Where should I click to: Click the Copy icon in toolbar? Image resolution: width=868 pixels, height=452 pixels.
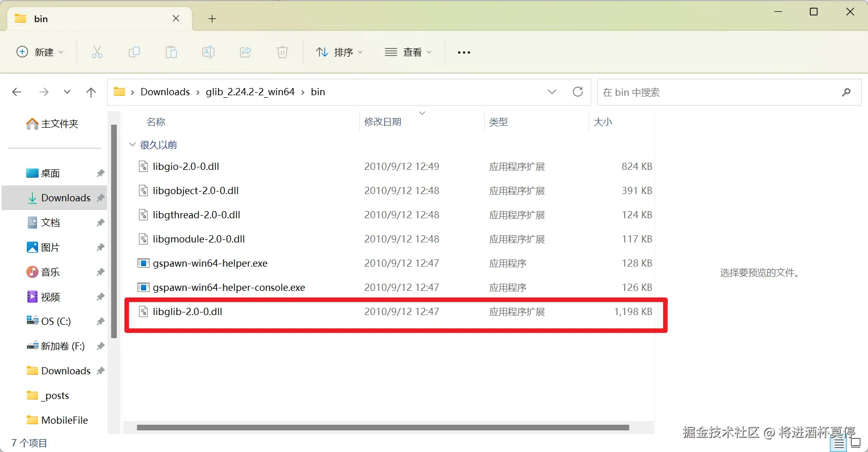pos(134,52)
